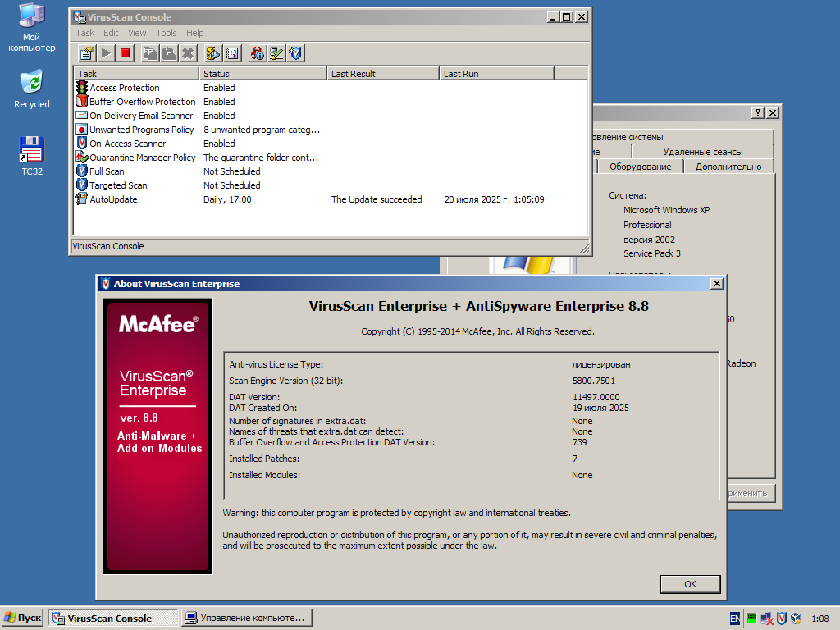Click the 'Buffer Overflow Protection' row text
Screen dimensions: 840x630
click(x=143, y=101)
